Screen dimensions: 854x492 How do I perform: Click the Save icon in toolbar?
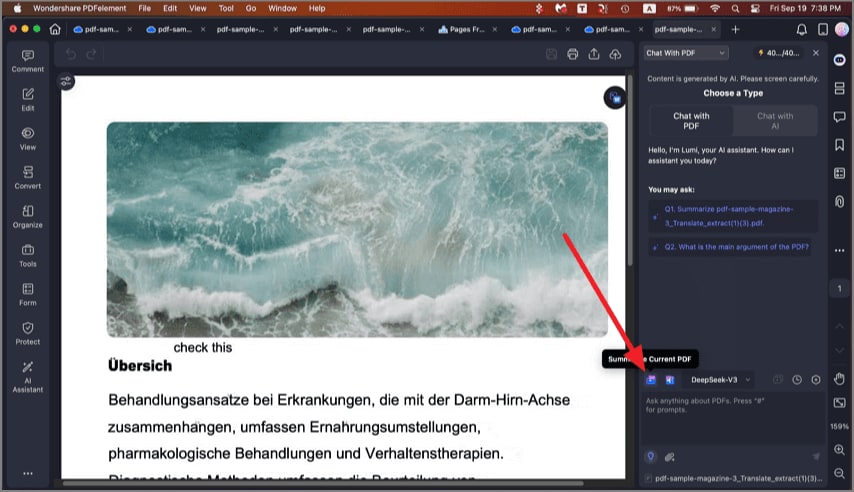tap(551, 54)
